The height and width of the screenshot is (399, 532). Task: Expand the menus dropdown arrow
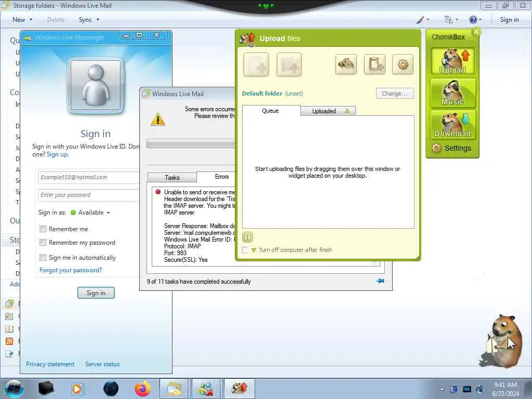coord(457,20)
